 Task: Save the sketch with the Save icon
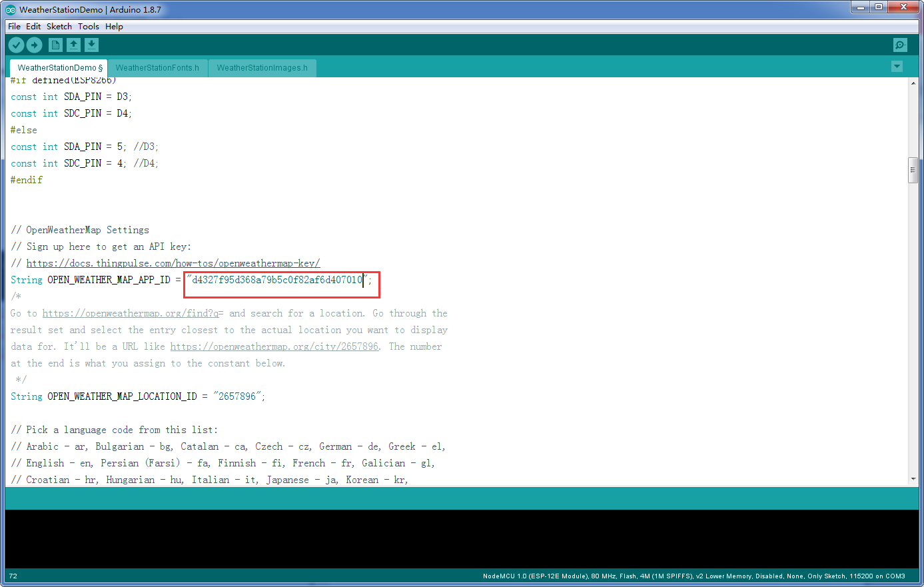[x=92, y=45]
